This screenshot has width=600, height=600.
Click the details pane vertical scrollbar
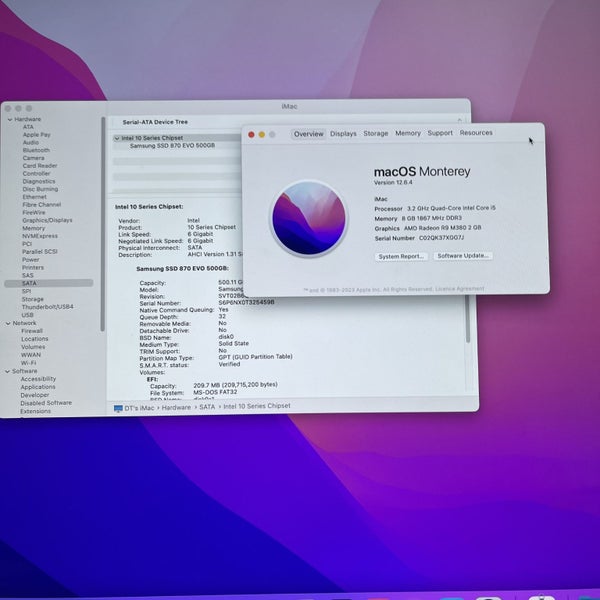pos(468,320)
